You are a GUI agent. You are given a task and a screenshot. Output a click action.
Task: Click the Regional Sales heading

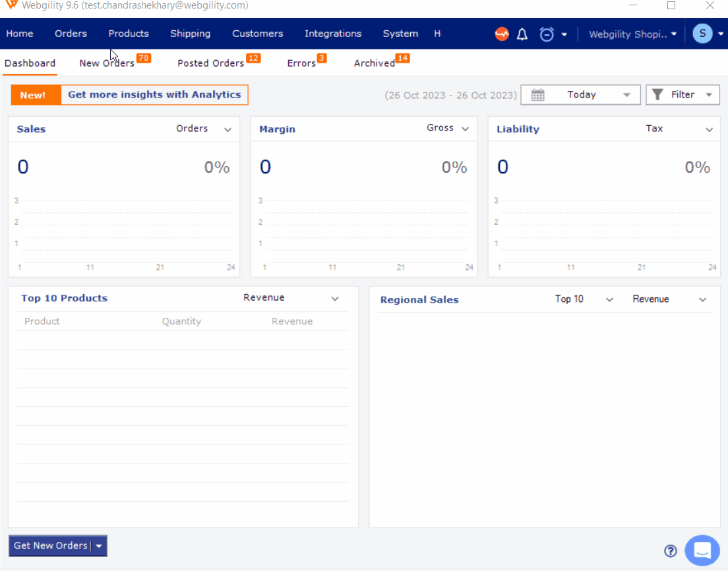coord(419,300)
